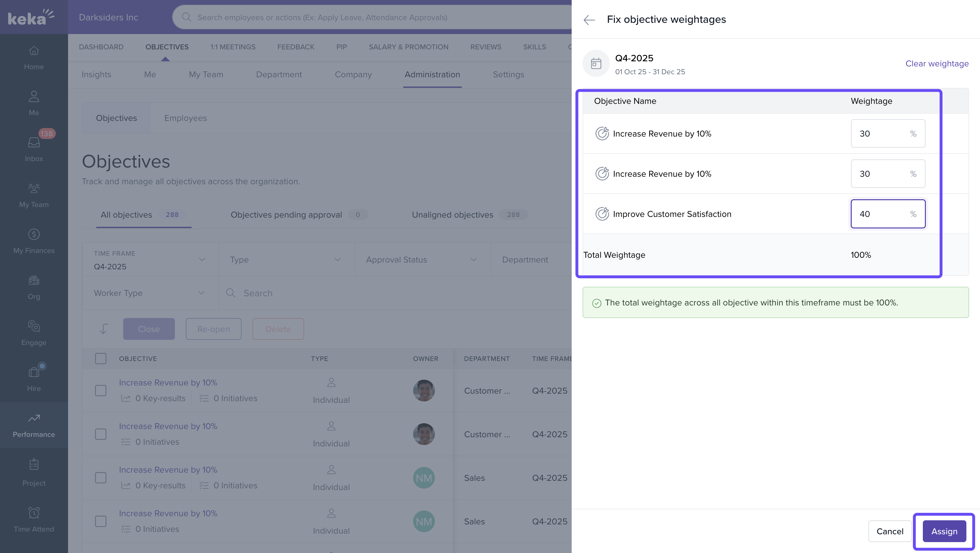The image size is (980, 553).
Task: Check the first Increase Revenue row checkbox
Action: coord(100,391)
